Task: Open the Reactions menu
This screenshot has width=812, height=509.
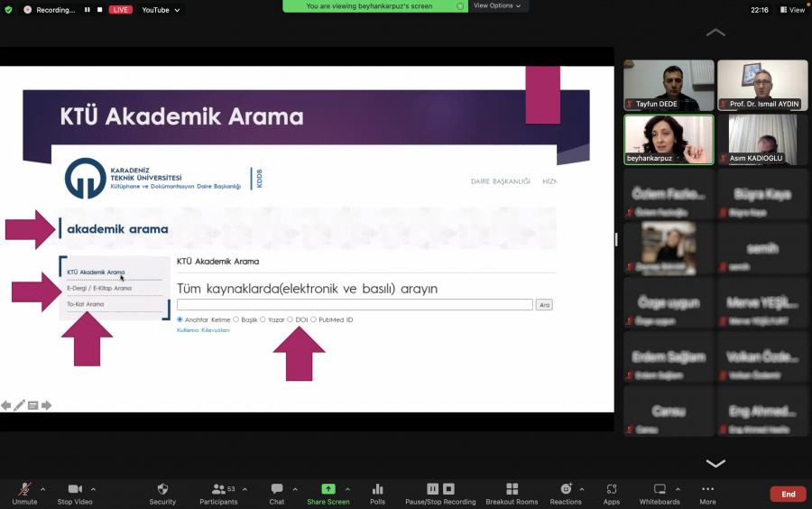Action: click(x=566, y=494)
